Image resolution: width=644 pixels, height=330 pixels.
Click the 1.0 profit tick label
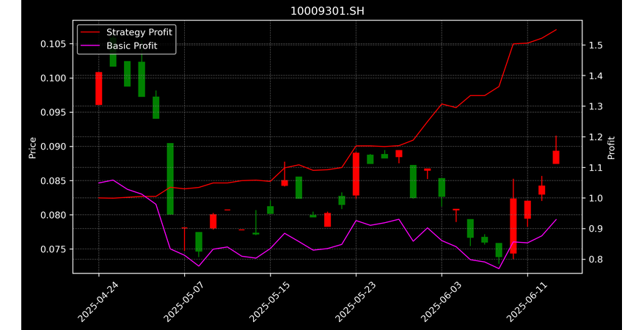[595, 198]
